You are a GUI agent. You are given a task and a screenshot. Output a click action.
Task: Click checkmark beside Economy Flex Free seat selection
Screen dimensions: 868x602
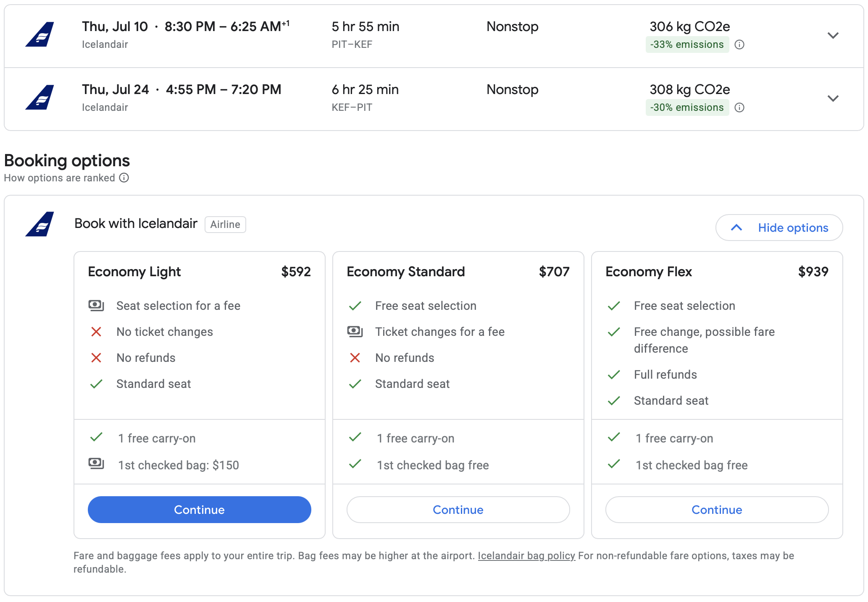pyautogui.click(x=614, y=306)
